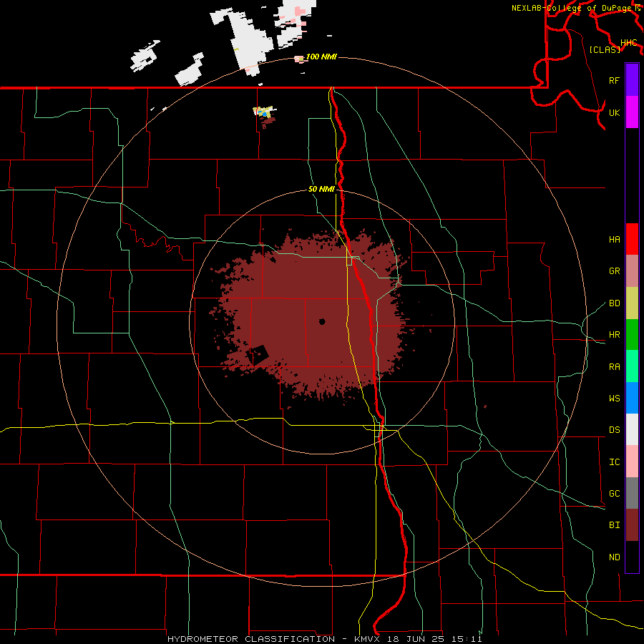Image resolution: width=644 pixels, height=644 pixels.
Task: Click the BD legend label
Action: click(614, 303)
